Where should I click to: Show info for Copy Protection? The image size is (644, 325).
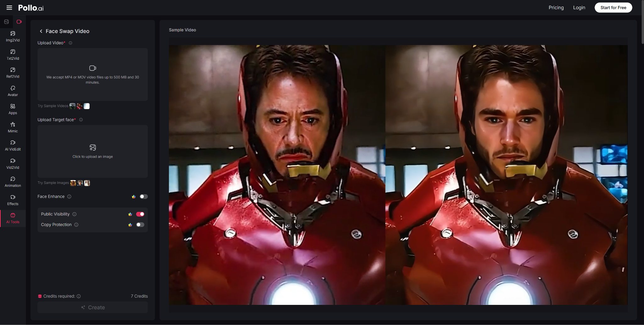[76, 225]
